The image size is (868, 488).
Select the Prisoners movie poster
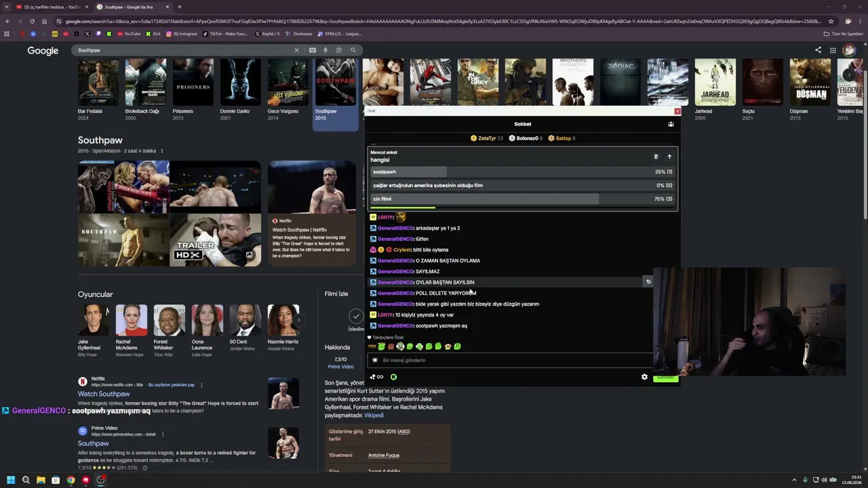pos(193,82)
